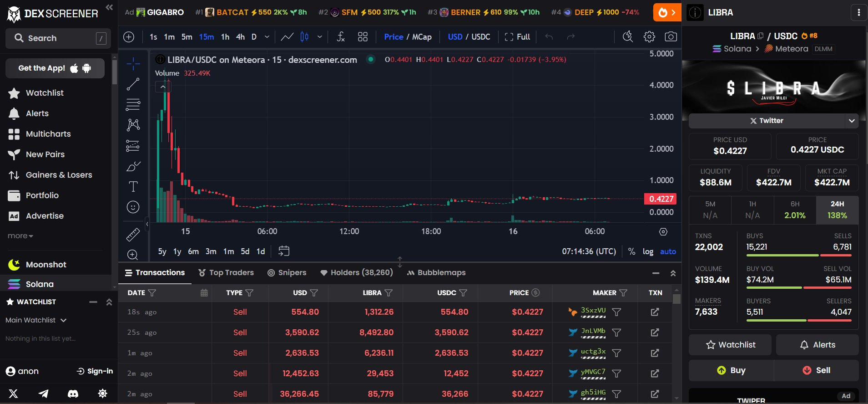Switch chart from Price to MCap
Image resolution: width=868 pixels, height=404 pixels.
(422, 37)
